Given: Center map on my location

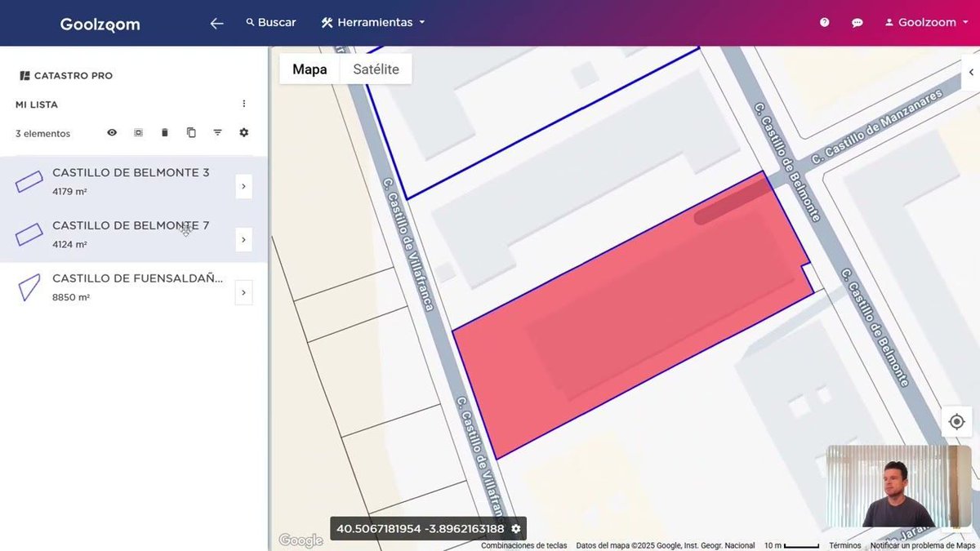Looking at the screenshot, I should [x=956, y=422].
